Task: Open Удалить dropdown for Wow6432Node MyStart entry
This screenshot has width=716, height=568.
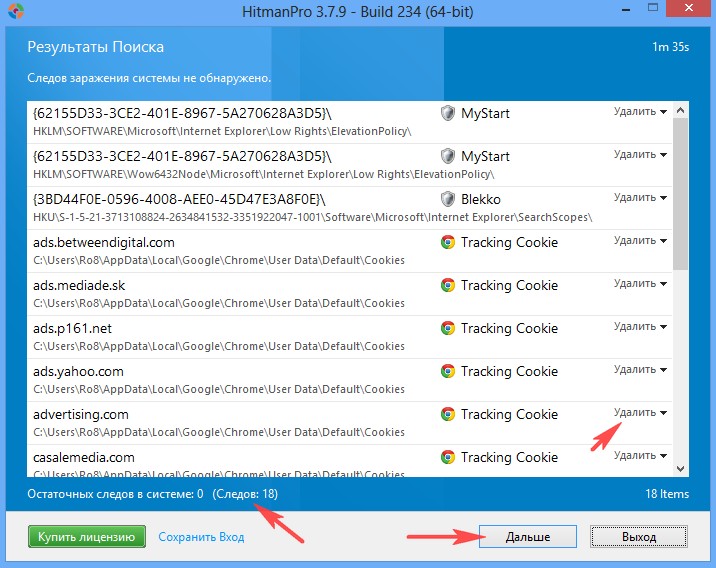Action: pyautogui.click(x=640, y=155)
